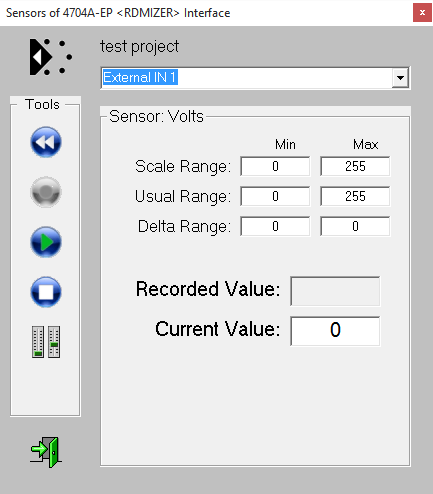
Task: Click the Current Value field
Action: click(335, 331)
